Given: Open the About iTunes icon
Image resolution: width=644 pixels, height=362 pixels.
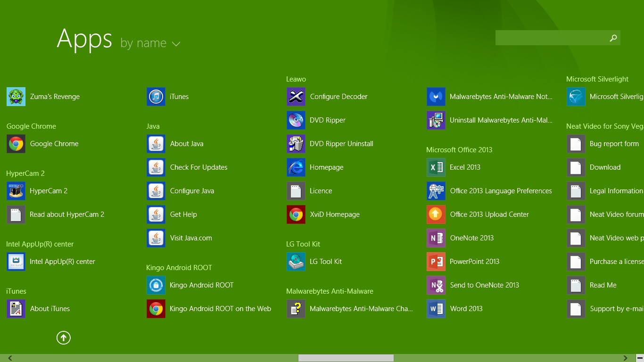Looking at the screenshot, I should pyautogui.click(x=16, y=309).
